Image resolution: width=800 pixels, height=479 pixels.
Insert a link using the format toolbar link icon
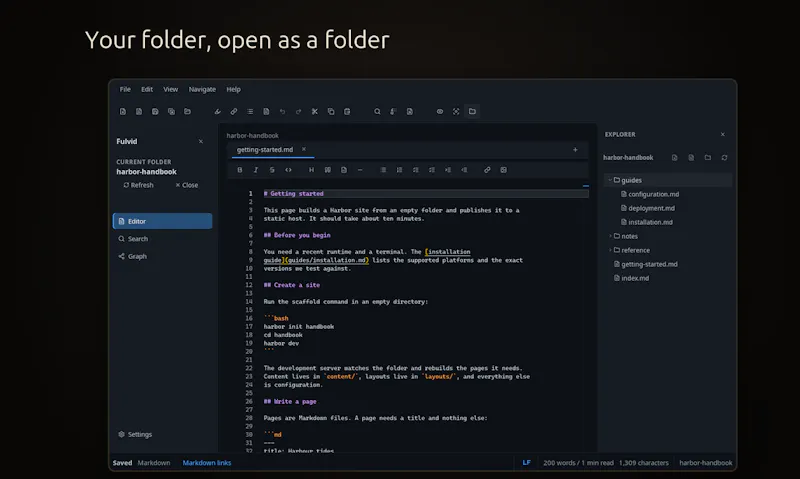pos(487,170)
